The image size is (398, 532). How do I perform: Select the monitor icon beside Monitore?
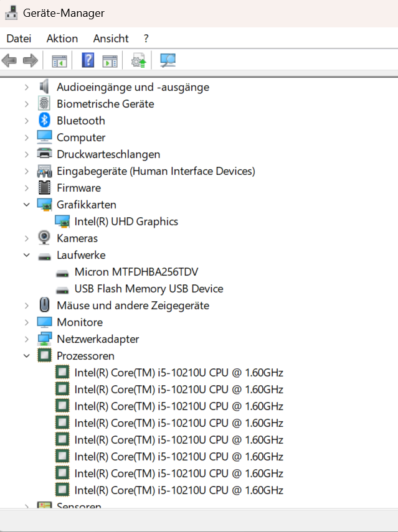coord(44,322)
